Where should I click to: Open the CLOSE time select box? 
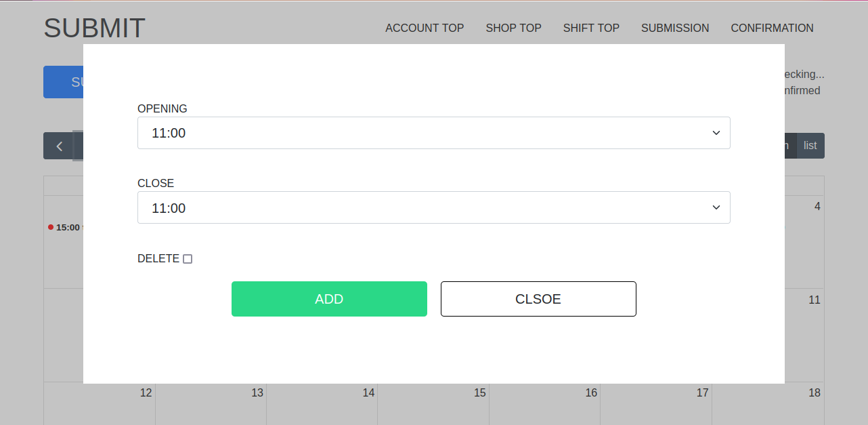[x=434, y=207]
